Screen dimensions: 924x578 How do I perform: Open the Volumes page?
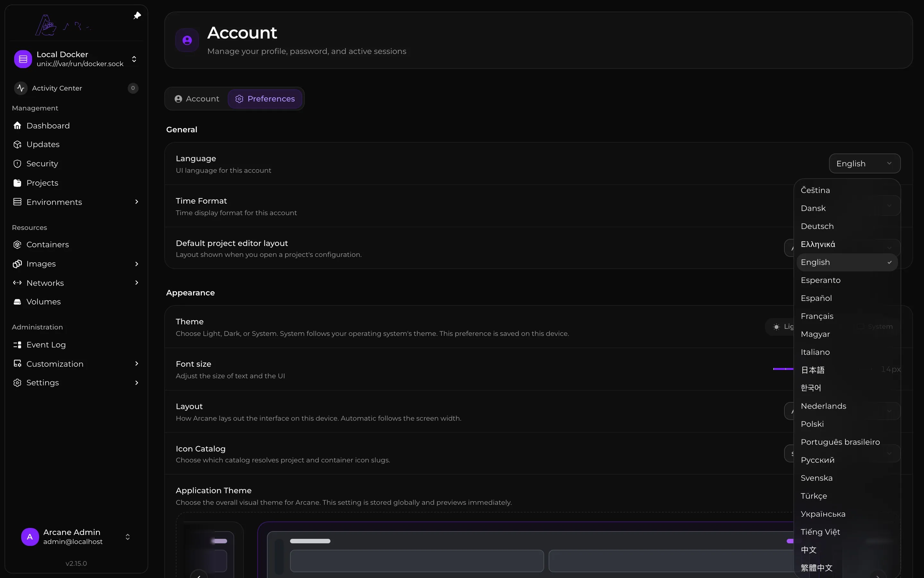coord(76,302)
